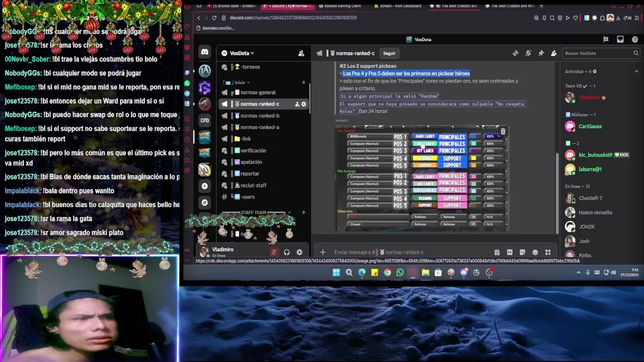Open Discord direct messages home icon
This screenshot has width=644, height=362.
coord(205,52)
